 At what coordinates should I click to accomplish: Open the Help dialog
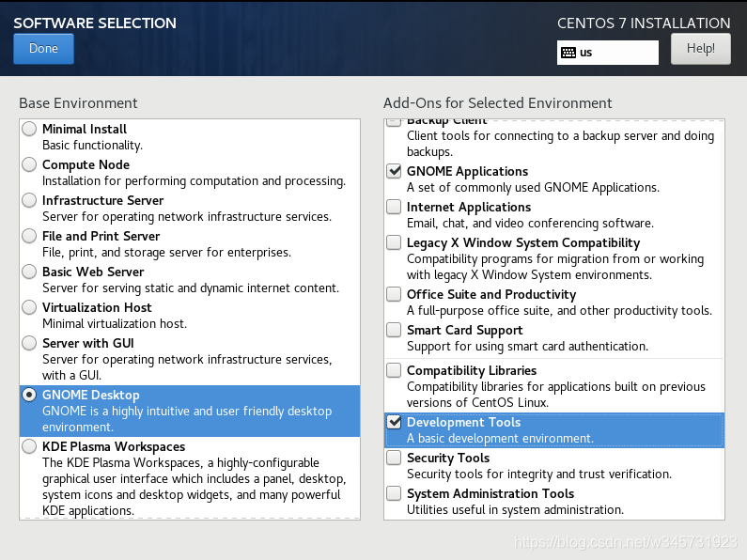click(700, 49)
